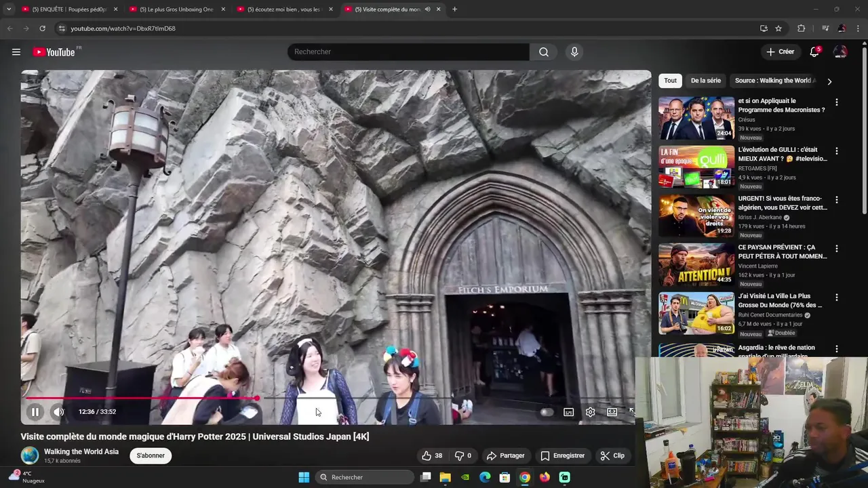Open options for L'évolution de GULLI video
Screen dimensions: 868x488
[x=836, y=151]
